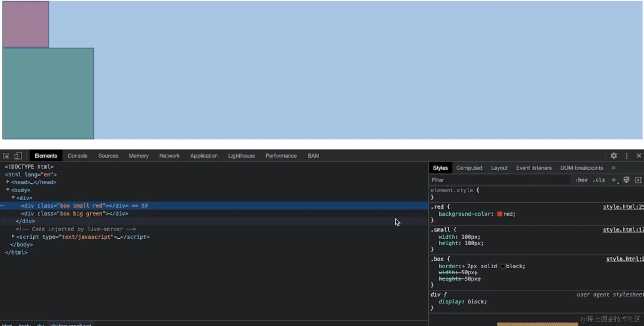Select the closing </div> tag row
The width and height of the screenshot is (644, 326).
pyautogui.click(x=214, y=221)
